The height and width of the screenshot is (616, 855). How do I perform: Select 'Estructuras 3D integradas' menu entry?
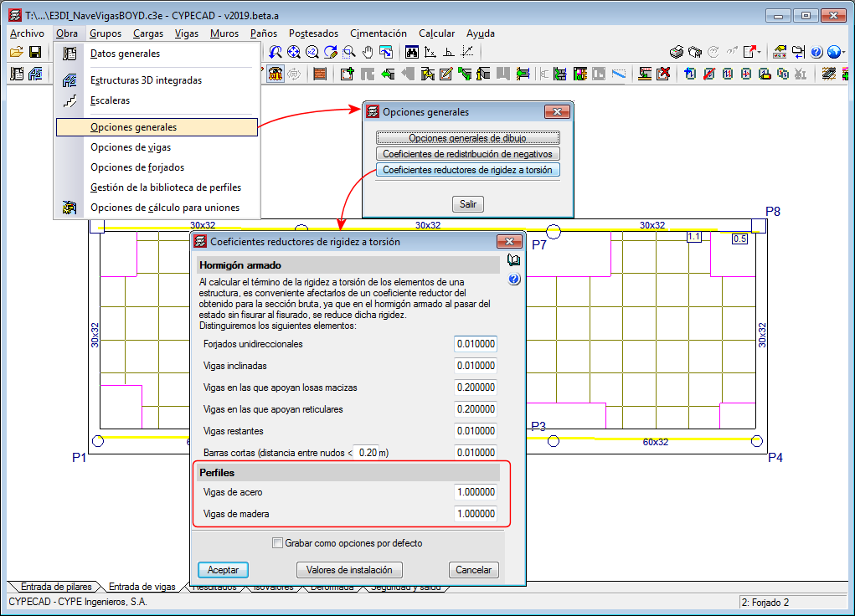point(157,80)
